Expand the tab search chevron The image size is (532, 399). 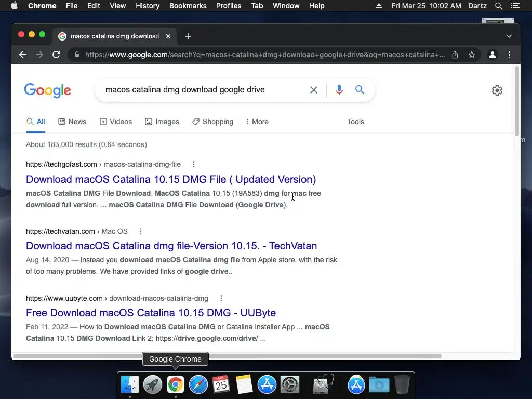pyautogui.click(x=509, y=36)
